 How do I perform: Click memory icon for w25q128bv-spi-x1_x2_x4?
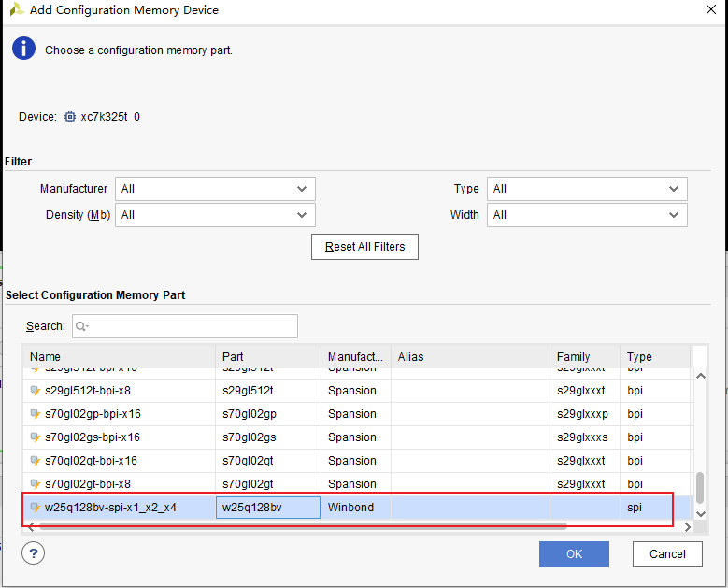36,508
